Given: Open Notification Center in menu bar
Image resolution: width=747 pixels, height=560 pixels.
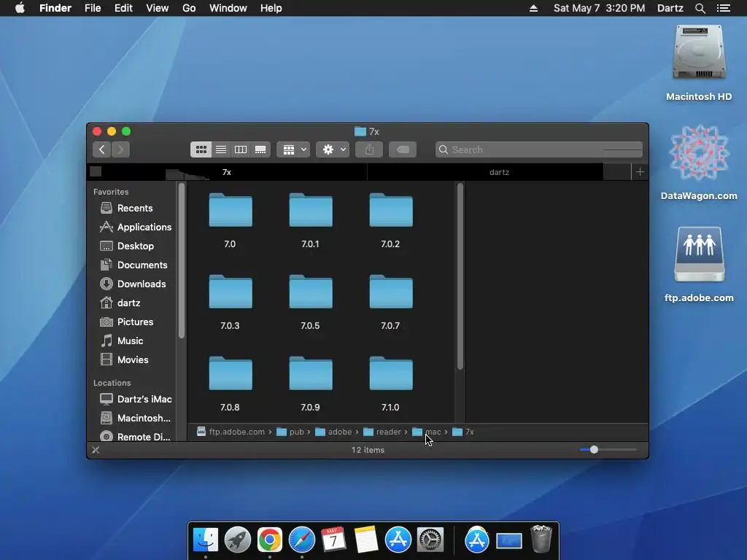Looking at the screenshot, I should pos(724,8).
